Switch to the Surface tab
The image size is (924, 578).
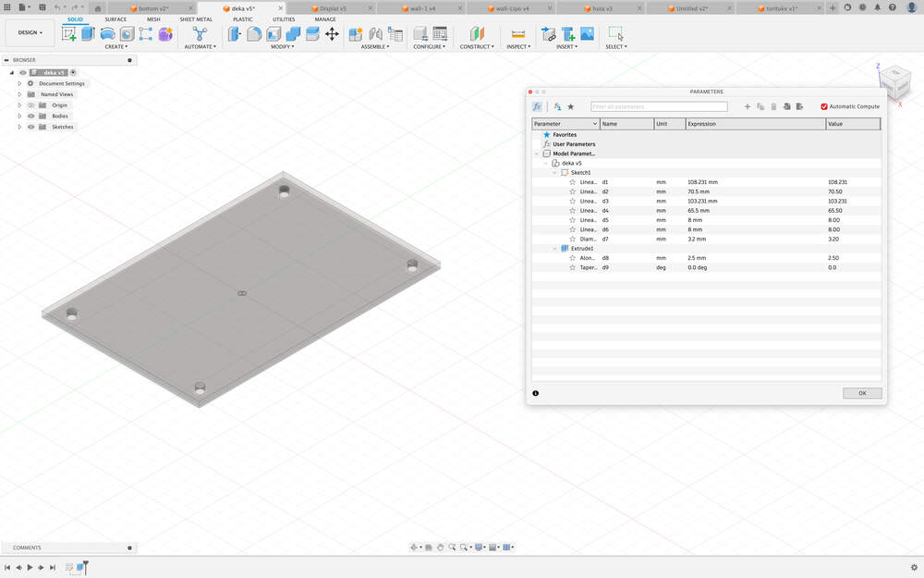(x=115, y=19)
